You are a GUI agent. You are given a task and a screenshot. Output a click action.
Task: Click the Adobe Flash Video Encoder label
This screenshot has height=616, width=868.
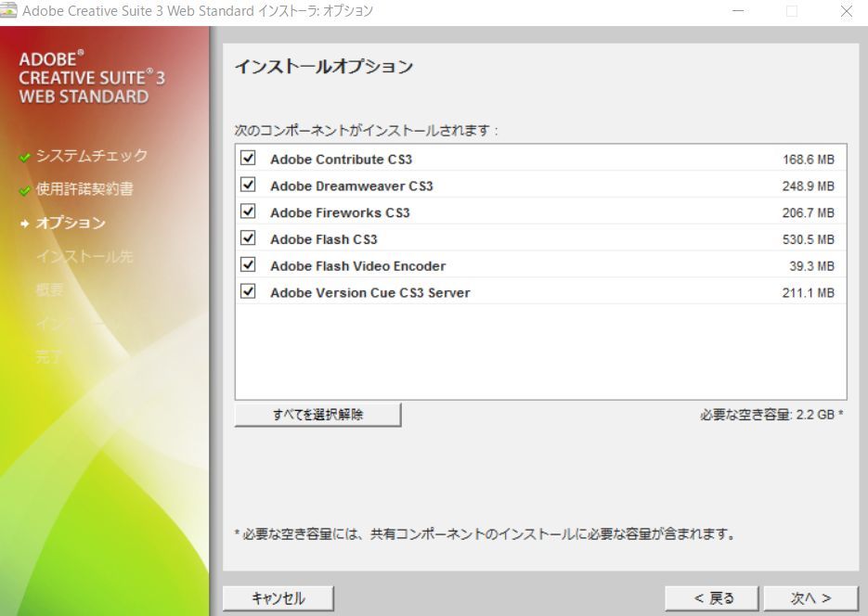coord(357,266)
